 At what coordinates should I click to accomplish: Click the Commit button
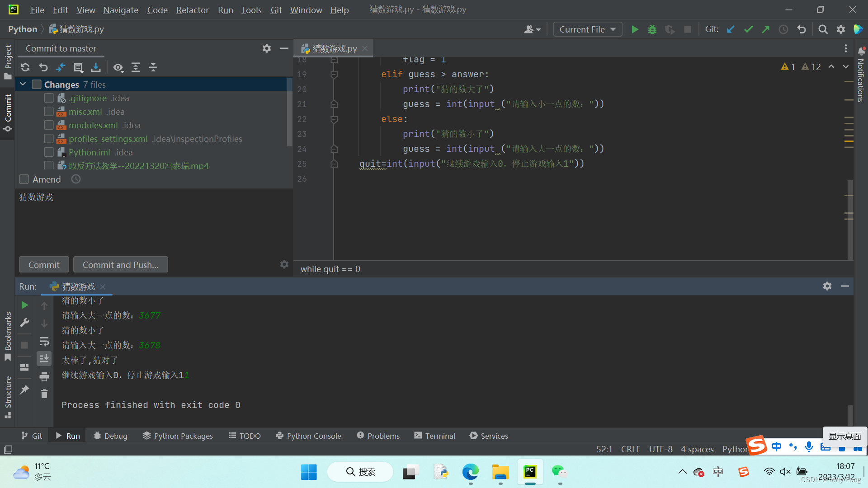coord(44,265)
